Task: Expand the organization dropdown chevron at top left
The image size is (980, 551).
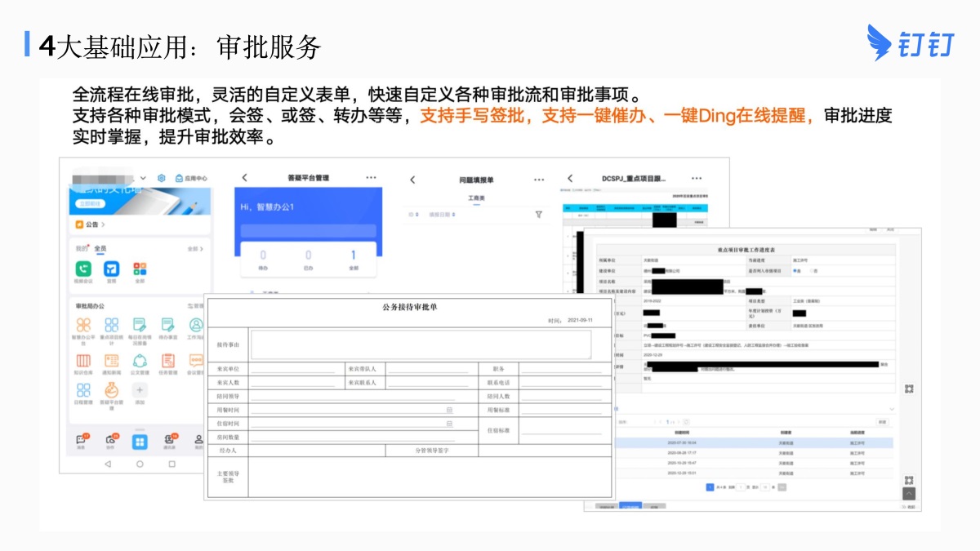Action: [x=144, y=178]
